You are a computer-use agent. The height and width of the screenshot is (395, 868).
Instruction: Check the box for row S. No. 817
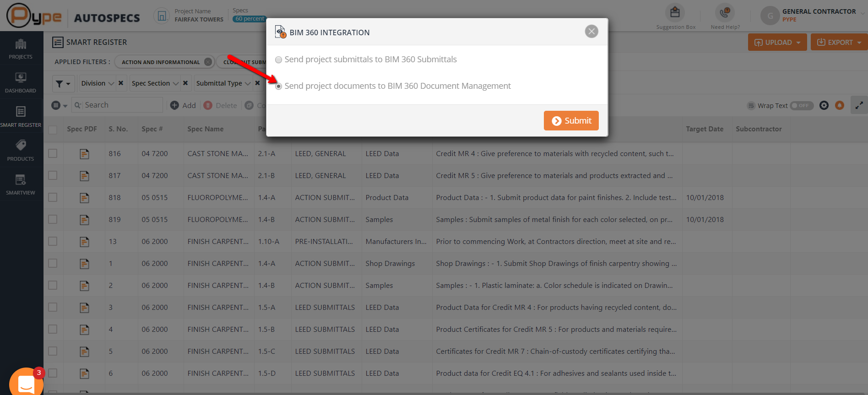click(x=53, y=176)
